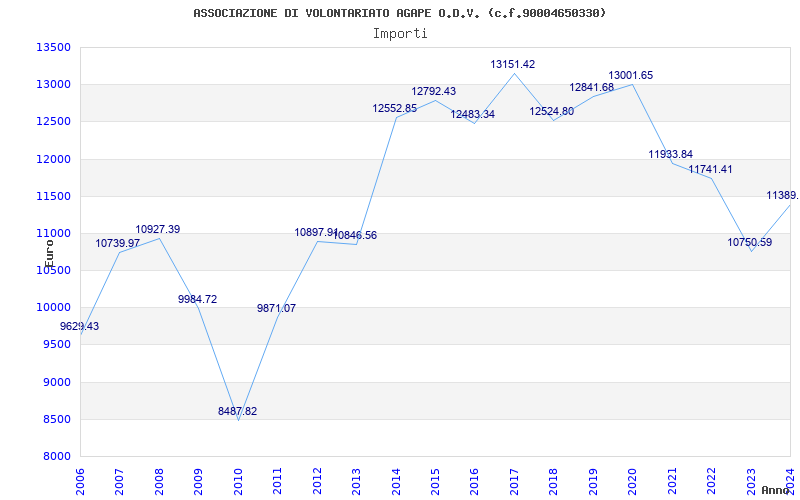
Task: Select the 8000 y-axis tick label
Action: point(56,457)
